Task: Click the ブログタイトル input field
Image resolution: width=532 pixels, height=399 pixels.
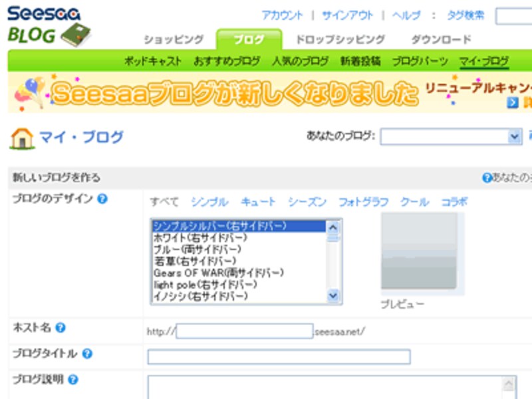Action: tap(279, 356)
